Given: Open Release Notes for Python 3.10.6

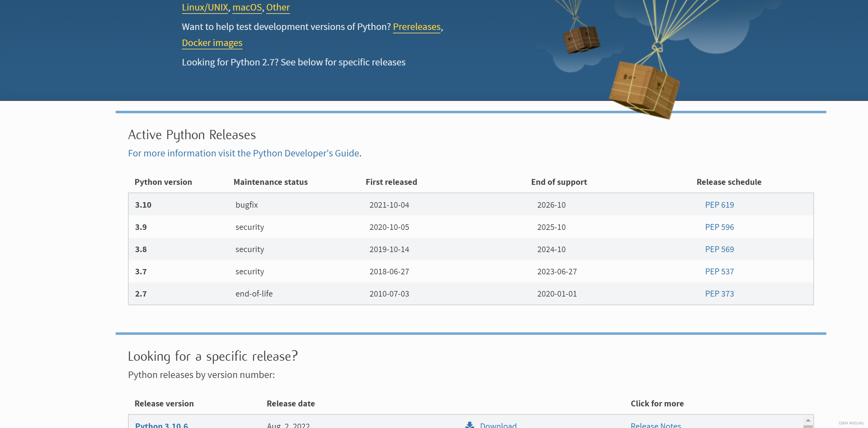Looking at the screenshot, I should pos(655,425).
